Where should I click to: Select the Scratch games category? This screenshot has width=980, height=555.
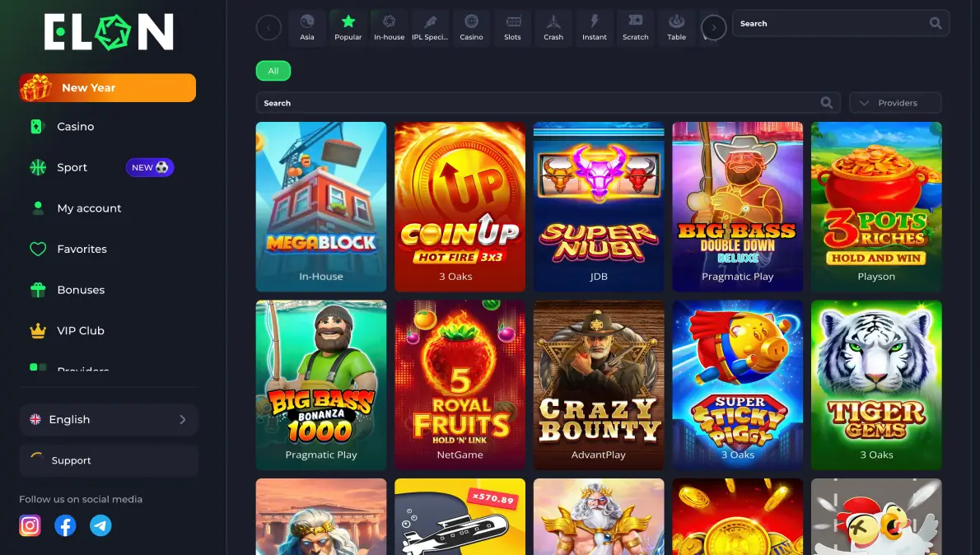[x=636, y=27]
